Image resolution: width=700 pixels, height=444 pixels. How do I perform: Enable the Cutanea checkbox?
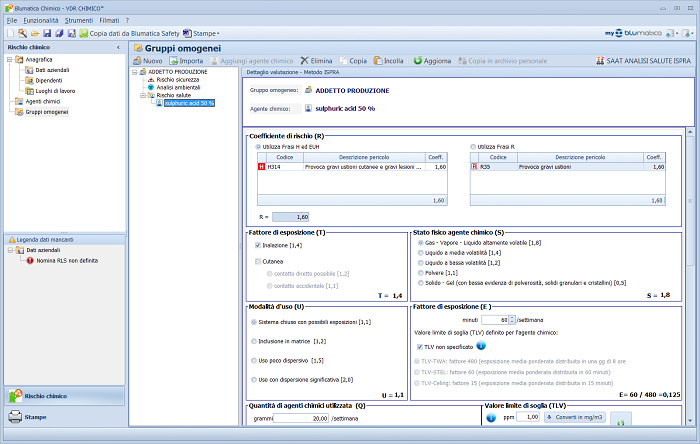click(257, 261)
